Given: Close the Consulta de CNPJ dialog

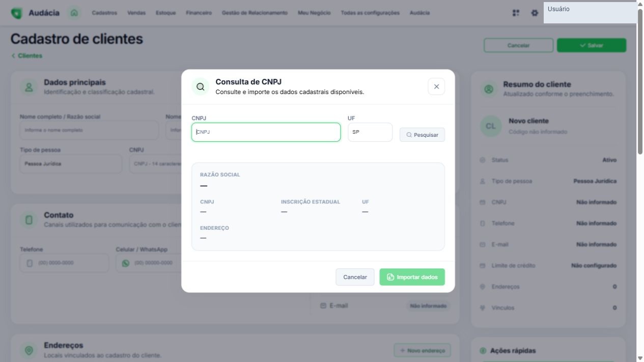Looking at the screenshot, I should [x=436, y=86].
